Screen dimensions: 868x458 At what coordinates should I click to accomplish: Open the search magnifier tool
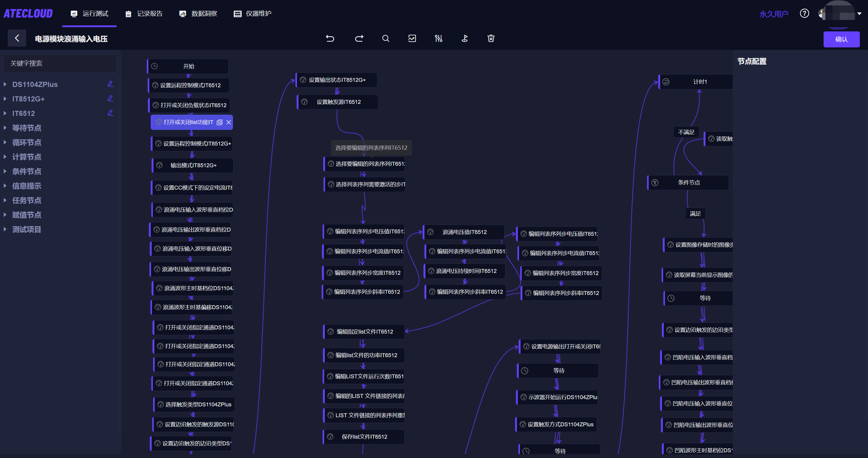point(386,38)
